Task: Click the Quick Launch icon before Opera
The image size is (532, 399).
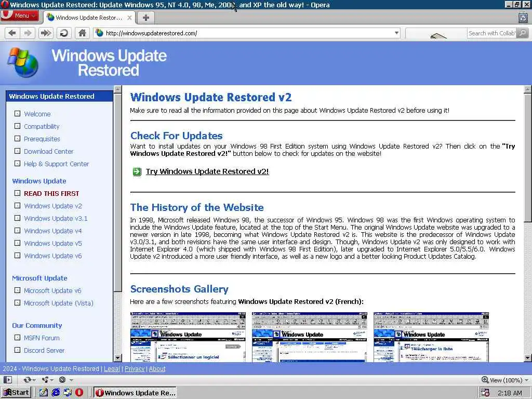Action: click(68, 393)
